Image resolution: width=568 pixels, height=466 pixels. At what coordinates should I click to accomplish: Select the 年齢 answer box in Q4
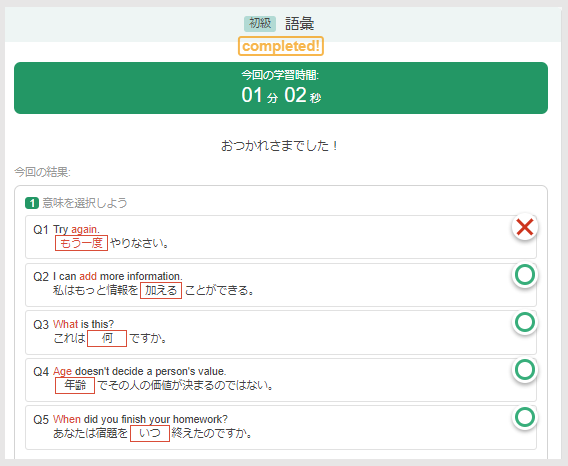point(75,385)
